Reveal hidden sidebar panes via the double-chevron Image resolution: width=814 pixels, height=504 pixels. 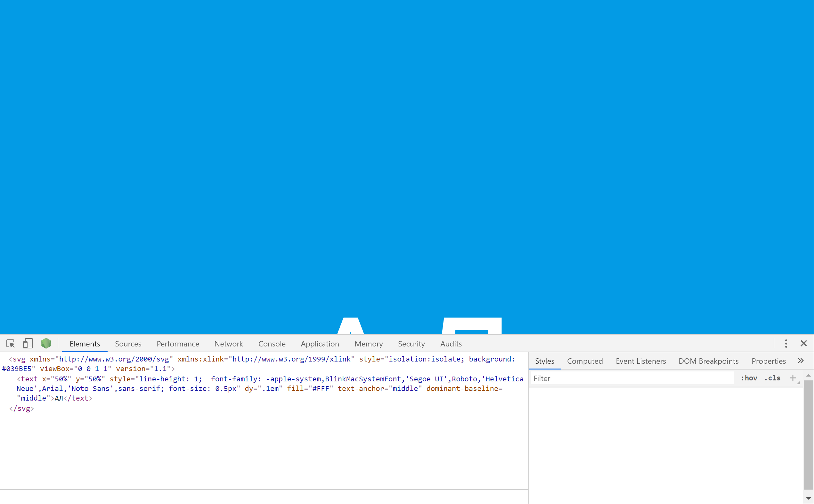801,361
